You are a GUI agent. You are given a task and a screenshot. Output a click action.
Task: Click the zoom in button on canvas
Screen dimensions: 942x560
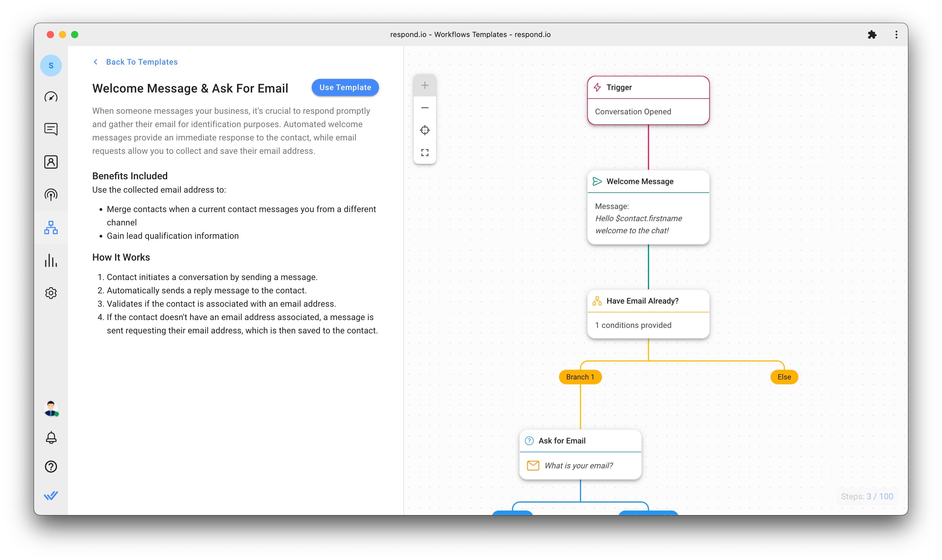(x=424, y=85)
